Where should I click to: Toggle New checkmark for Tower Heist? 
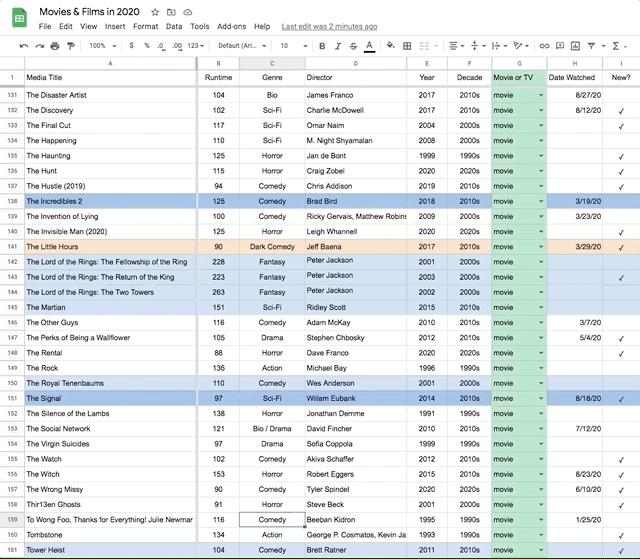pos(621,550)
